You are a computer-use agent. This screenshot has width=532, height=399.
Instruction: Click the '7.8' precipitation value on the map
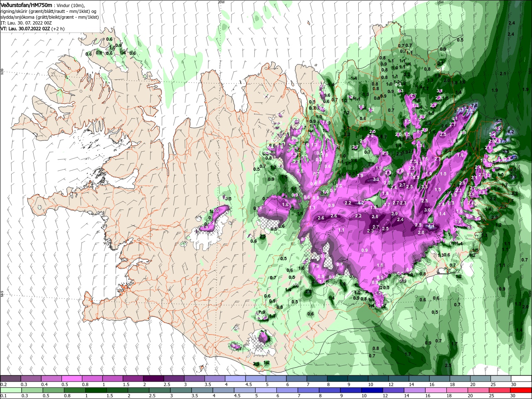tap(474, 106)
